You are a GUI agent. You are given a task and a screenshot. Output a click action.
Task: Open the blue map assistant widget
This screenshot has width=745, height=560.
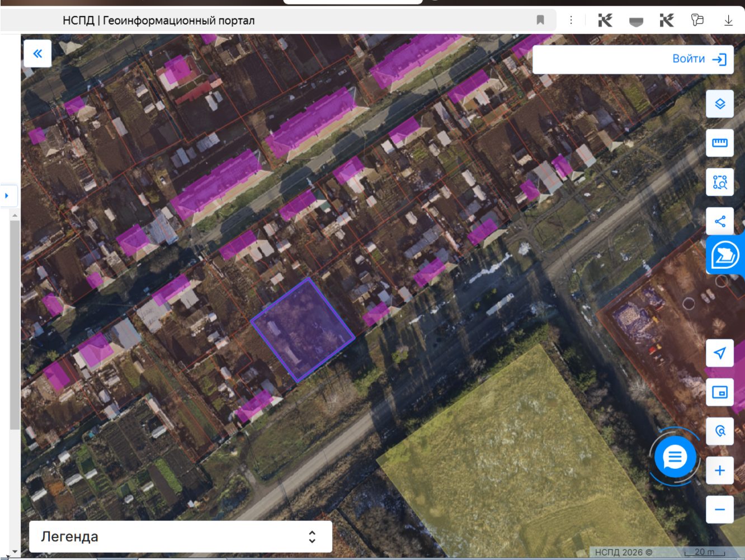coord(725,256)
